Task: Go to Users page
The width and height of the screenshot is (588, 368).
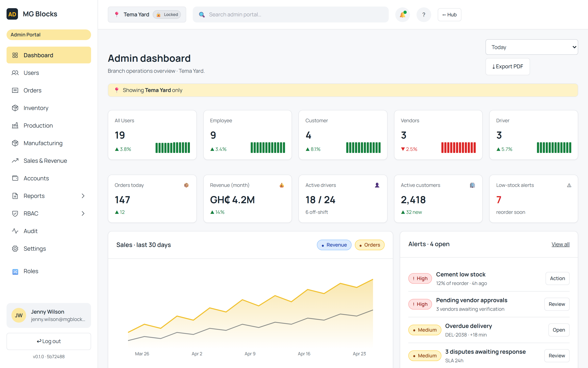Action: (x=49, y=73)
